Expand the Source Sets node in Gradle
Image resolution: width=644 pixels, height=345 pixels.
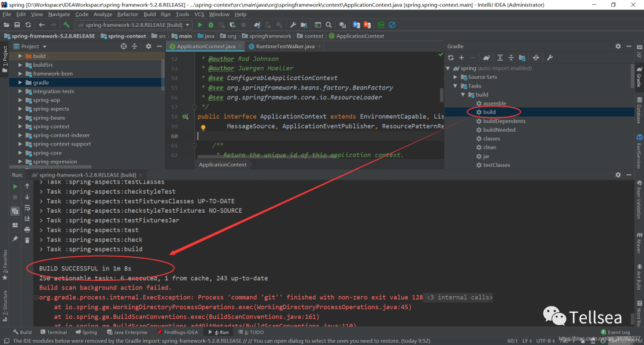coord(456,77)
